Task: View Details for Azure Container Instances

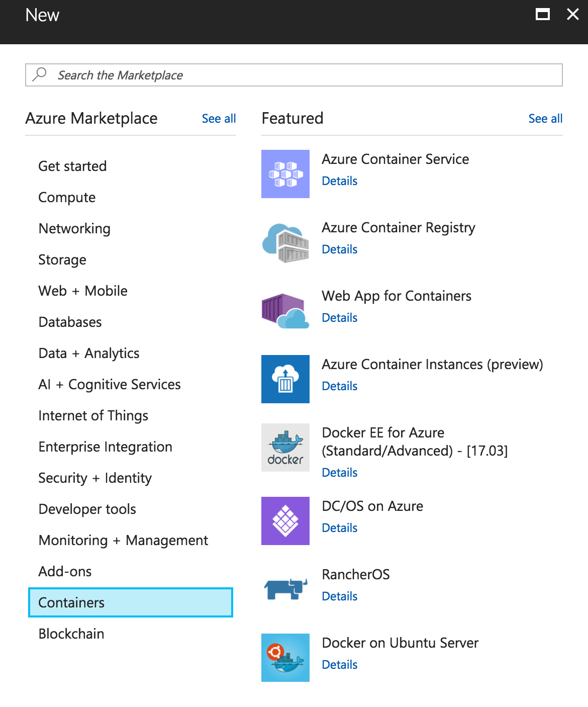Action: (x=340, y=386)
